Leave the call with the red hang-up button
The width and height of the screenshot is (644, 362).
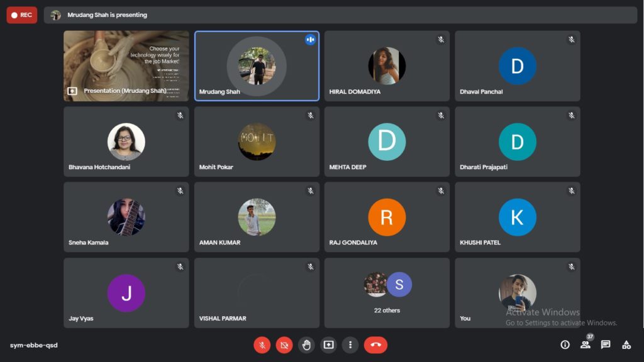pyautogui.click(x=375, y=344)
